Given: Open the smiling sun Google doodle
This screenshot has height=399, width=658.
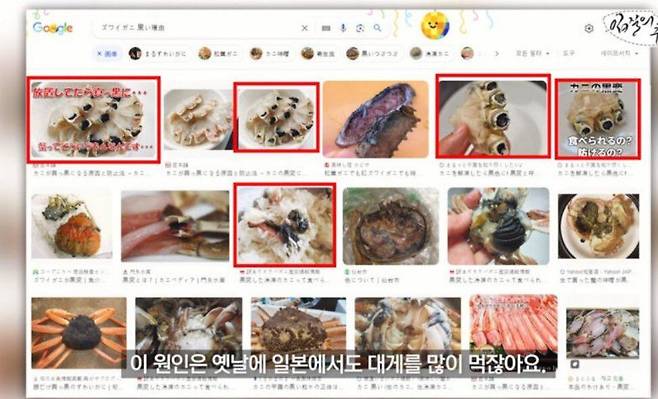Looking at the screenshot, I should pyautogui.click(x=435, y=25).
